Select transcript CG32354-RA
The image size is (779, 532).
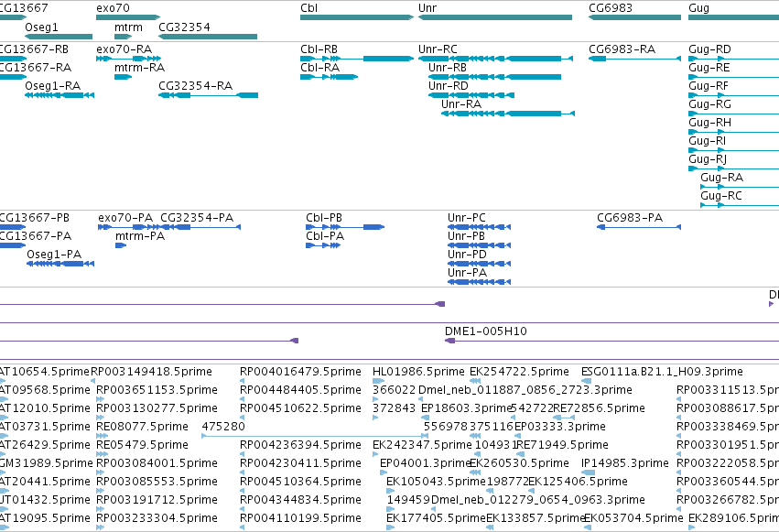[x=208, y=95]
